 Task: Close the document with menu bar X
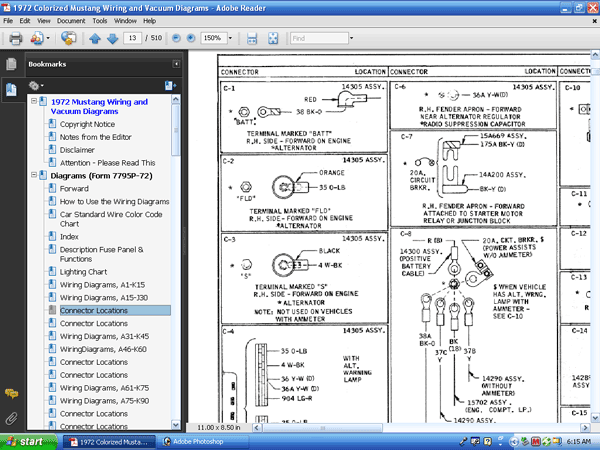[x=595, y=21]
